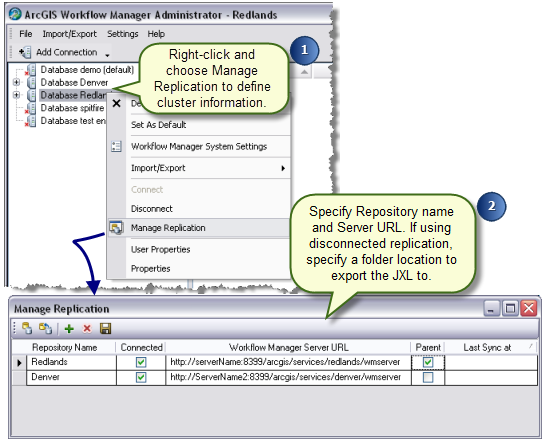Minimize the Manage Replication window

pos(492,309)
